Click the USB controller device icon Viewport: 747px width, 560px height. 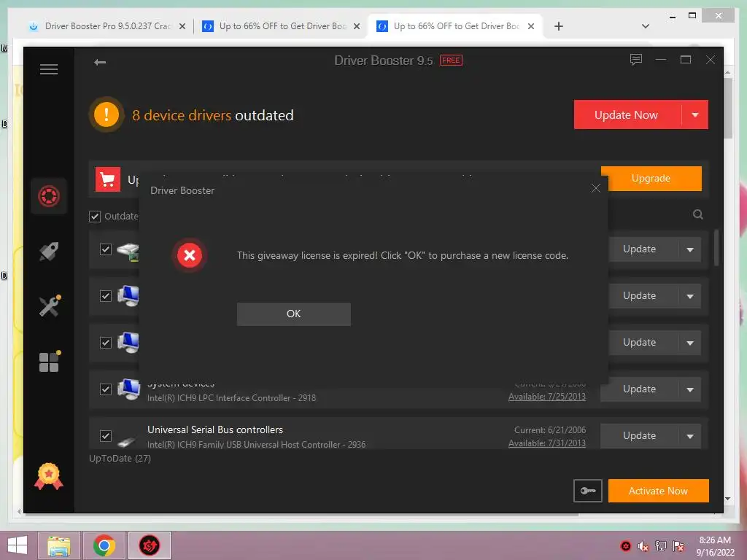tap(127, 441)
